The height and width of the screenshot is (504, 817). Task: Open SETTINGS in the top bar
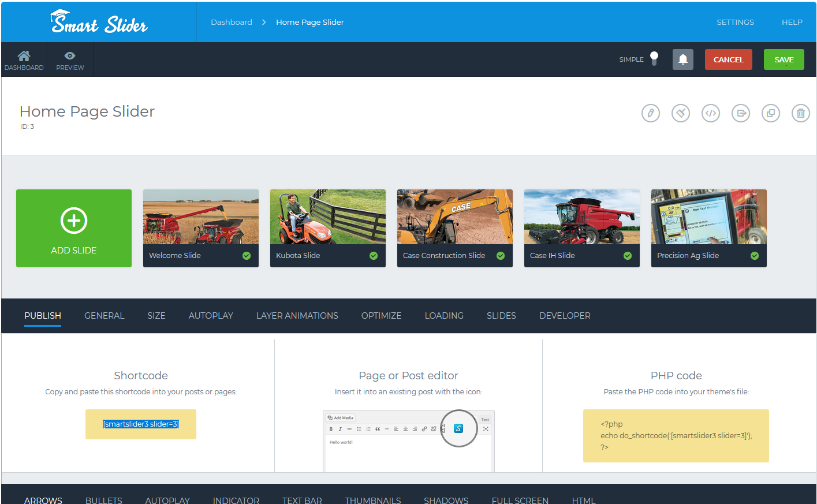tap(735, 22)
